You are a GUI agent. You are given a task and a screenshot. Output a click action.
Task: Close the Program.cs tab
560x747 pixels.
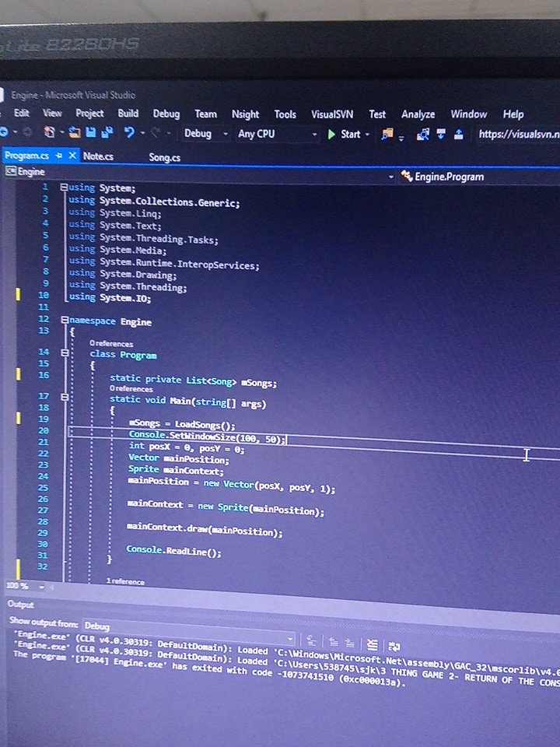click(72, 156)
